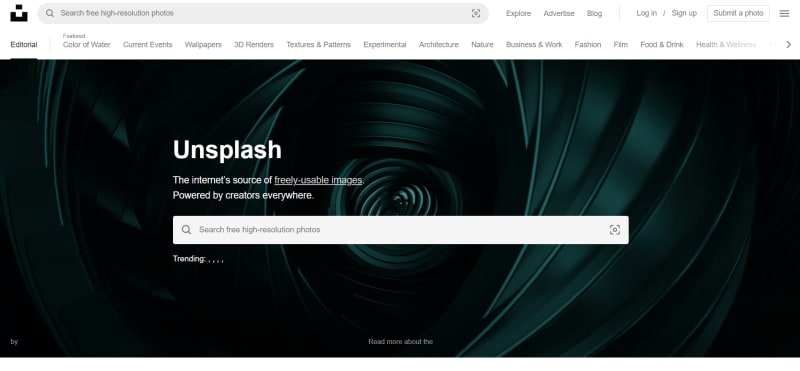This screenshot has height=371, width=800.
Task: Open visual search in the hero search box
Action: click(615, 230)
